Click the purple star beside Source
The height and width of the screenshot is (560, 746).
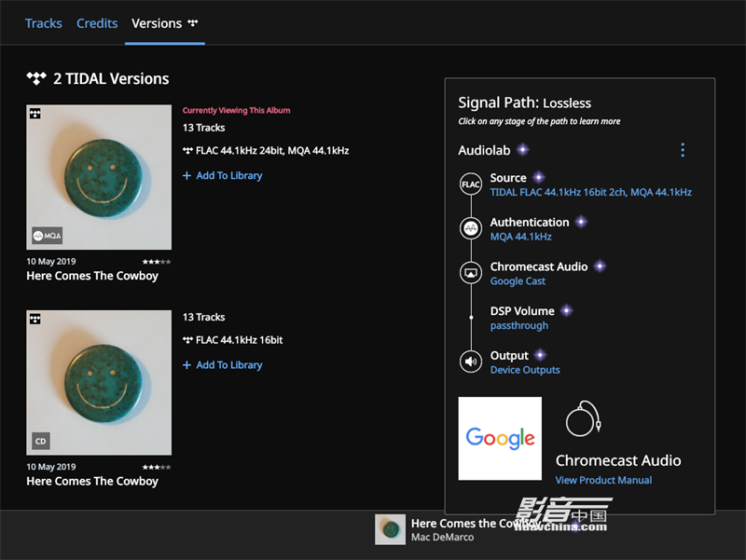point(538,177)
